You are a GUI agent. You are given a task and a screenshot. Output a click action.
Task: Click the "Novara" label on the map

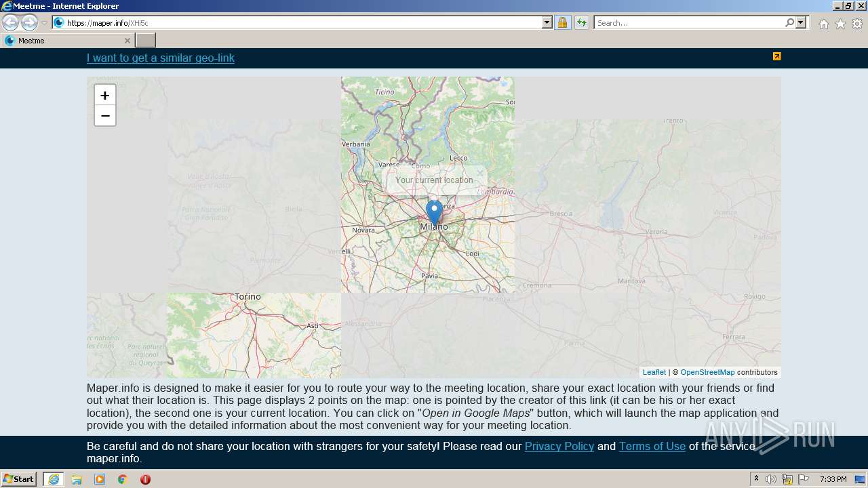pyautogui.click(x=363, y=230)
